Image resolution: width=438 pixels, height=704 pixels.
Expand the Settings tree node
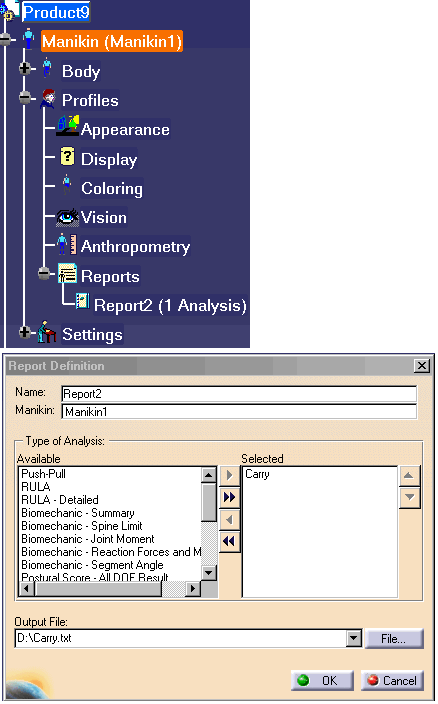tap(26, 333)
